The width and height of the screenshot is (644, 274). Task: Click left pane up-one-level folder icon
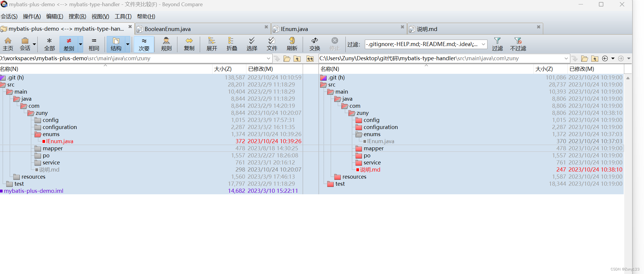(297, 58)
